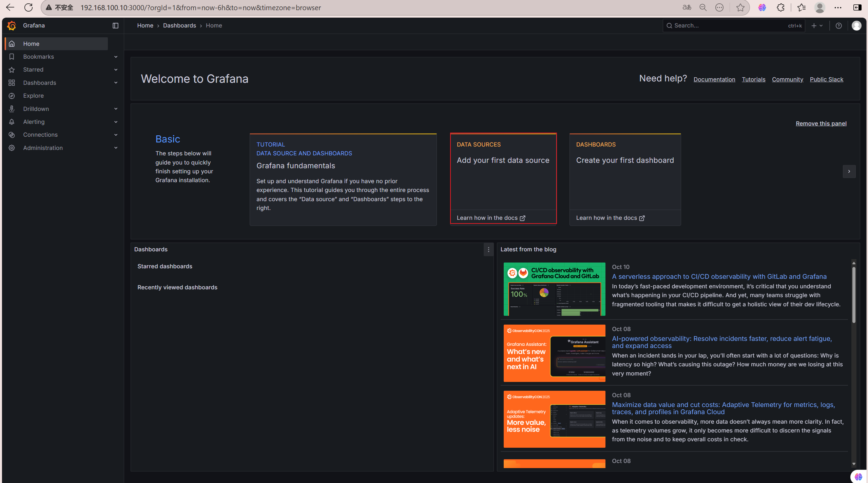This screenshot has height=483, width=868.
Task: Open the plus New dropdown
Action: click(817, 25)
